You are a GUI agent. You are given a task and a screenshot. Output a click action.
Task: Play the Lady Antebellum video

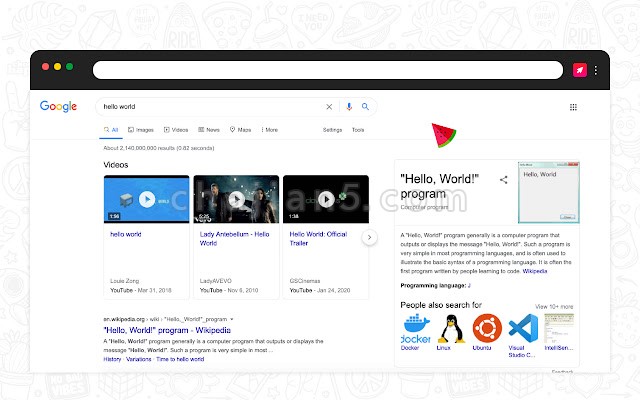click(x=236, y=199)
